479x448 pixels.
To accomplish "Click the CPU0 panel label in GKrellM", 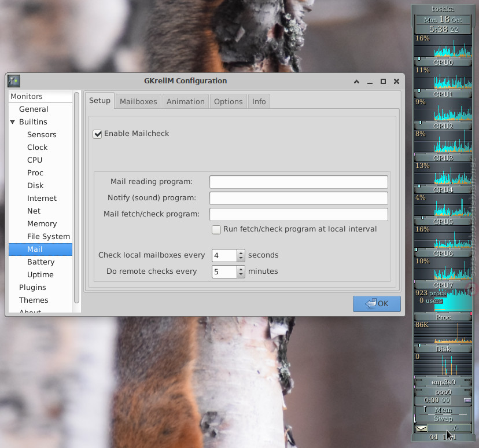I will click(443, 63).
